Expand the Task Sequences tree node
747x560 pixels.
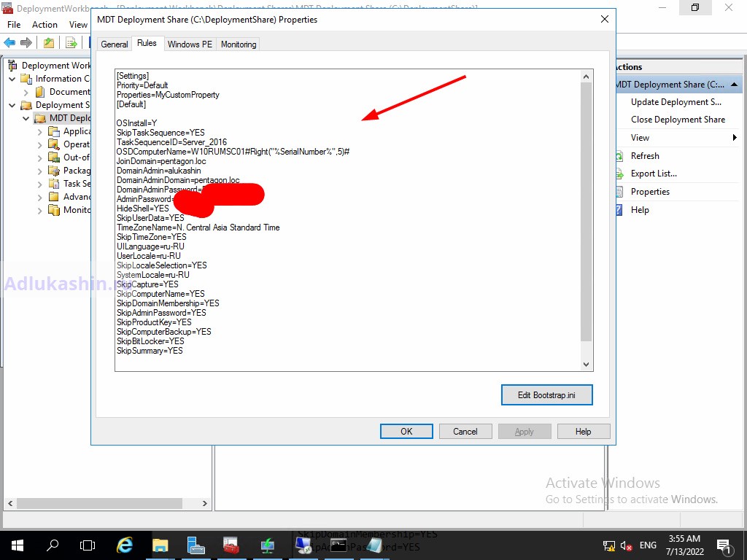[x=41, y=184]
